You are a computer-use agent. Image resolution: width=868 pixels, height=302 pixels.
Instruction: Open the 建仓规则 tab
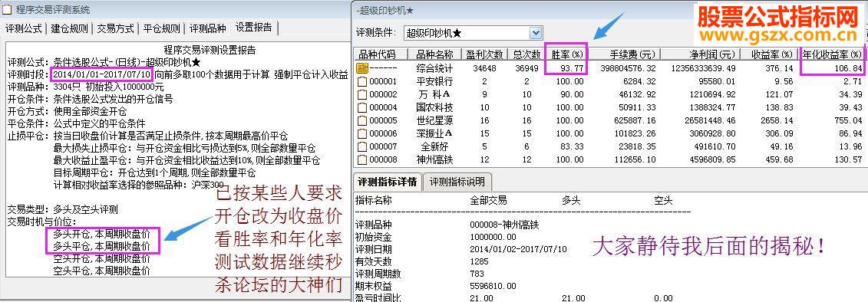tap(69, 29)
